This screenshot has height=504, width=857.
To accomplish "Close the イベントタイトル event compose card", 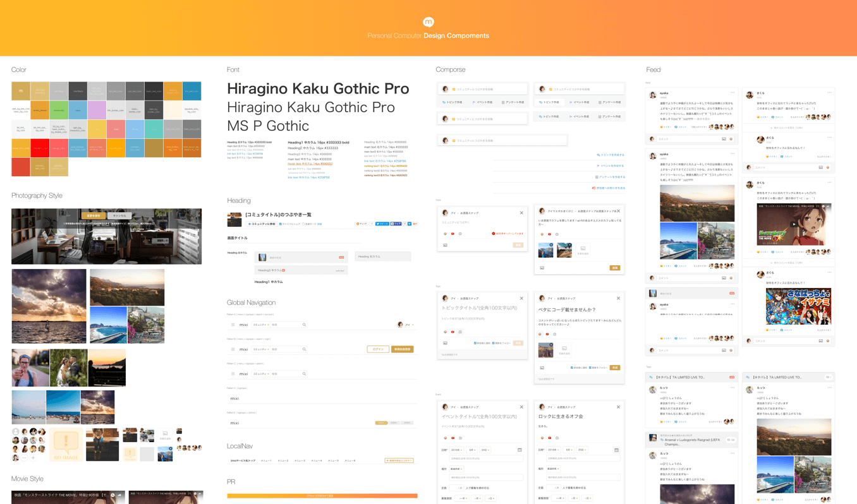I will tap(521, 407).
